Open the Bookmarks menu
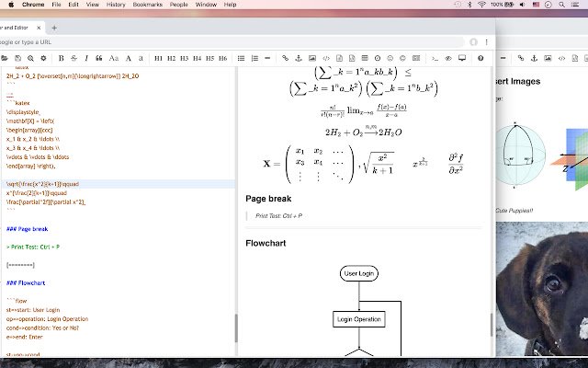Viewport: 588px width, 368px height. point(148,5)
